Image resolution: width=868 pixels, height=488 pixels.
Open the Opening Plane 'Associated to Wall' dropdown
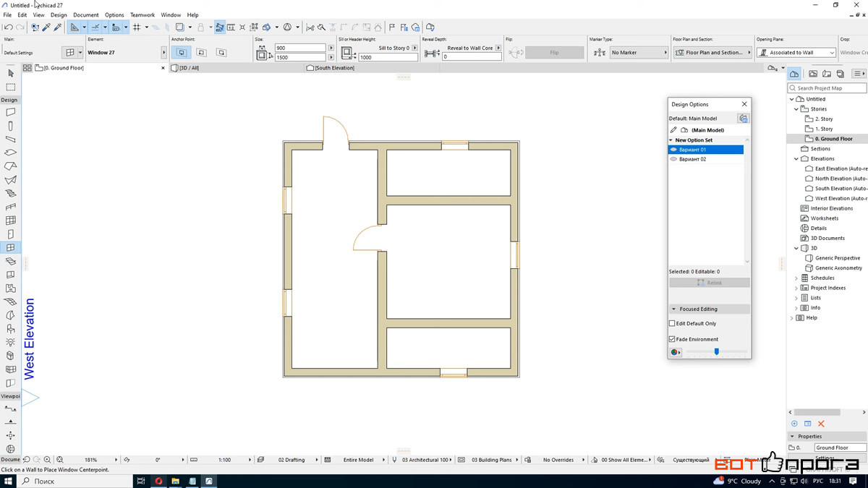point(796,53)
